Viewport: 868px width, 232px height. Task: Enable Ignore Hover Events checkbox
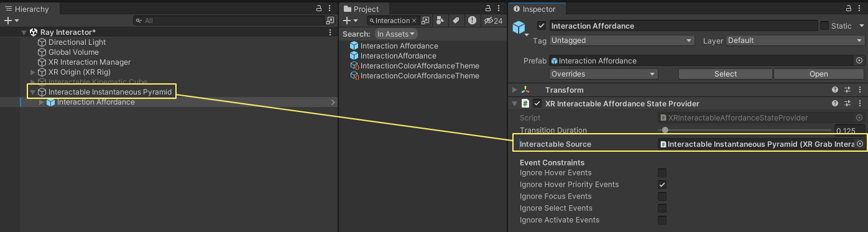pos(662,173)
